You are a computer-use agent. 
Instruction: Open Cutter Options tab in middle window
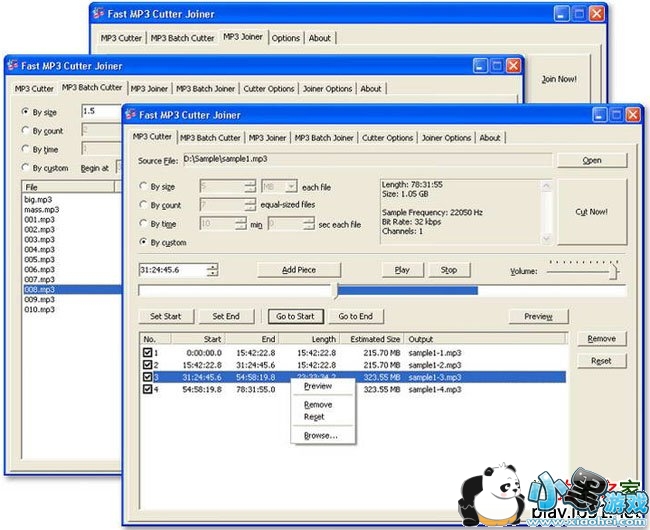click(x=269, y=89)
